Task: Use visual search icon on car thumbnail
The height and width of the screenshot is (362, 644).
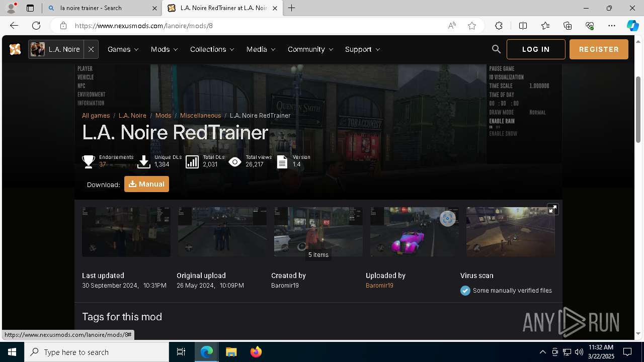Action: pos(447,218)
